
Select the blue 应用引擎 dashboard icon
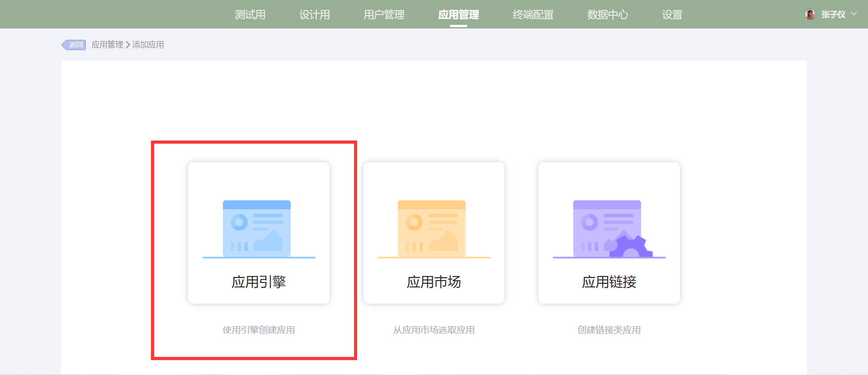point(259,229)
